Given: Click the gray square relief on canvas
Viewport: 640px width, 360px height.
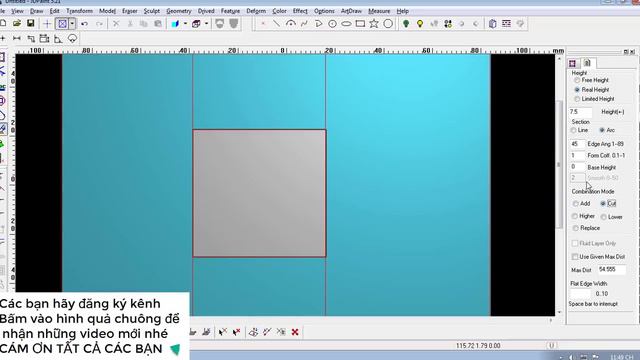Looking at the screenshot, I should coord(259,193).
